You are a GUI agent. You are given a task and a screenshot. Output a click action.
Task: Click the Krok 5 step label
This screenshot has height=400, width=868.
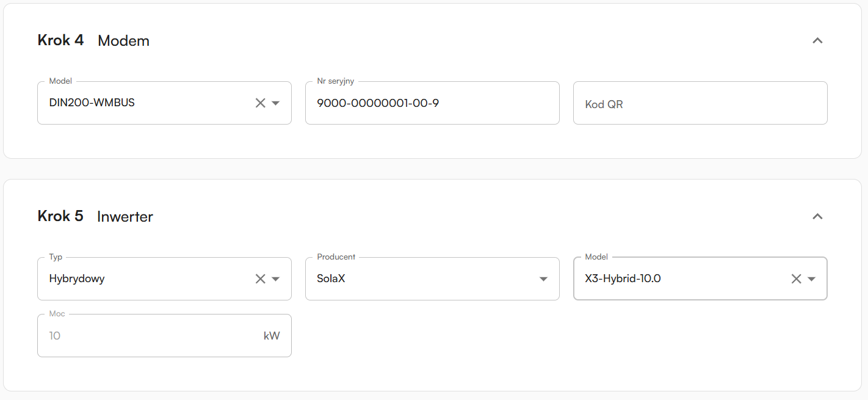point(60,216)
